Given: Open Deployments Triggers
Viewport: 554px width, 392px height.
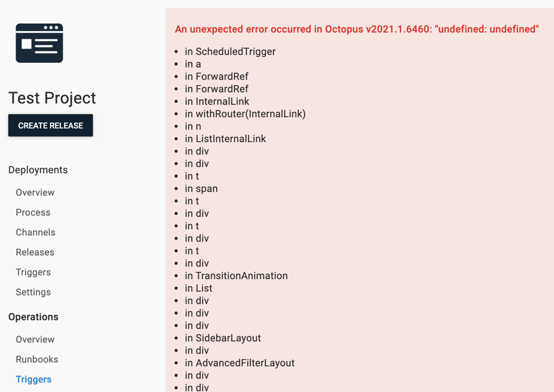Looking at the screenshot, I should pyautogui.click(x=33, y=272).
